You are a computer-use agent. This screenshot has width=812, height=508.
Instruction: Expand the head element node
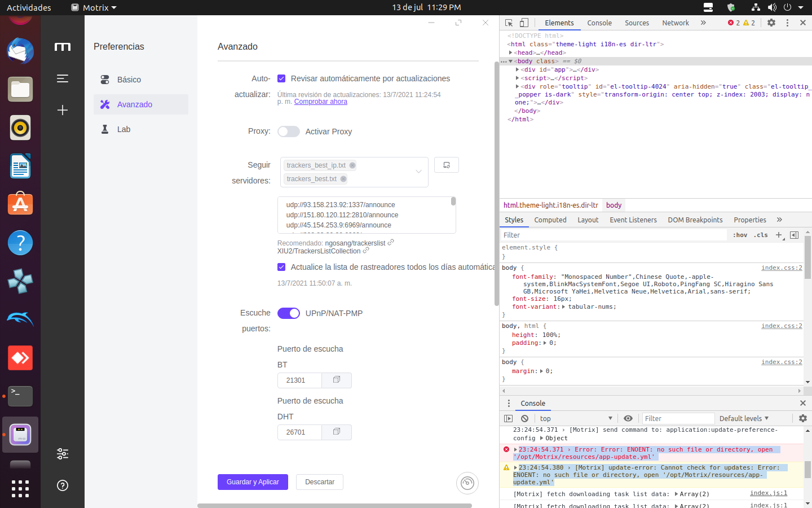pos(510,52)
